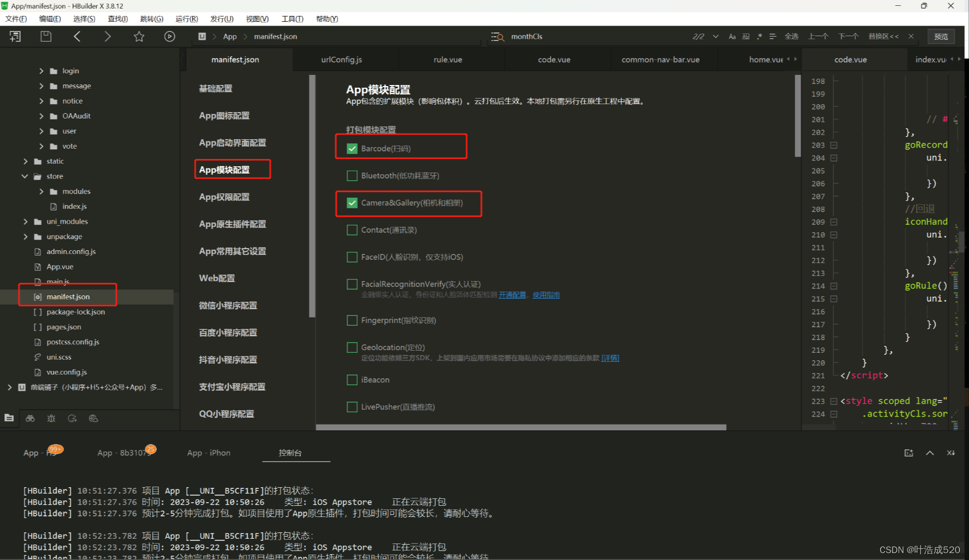The image size is (969, 560).
Task: Click 下一个 next match button
Action: 848,36
